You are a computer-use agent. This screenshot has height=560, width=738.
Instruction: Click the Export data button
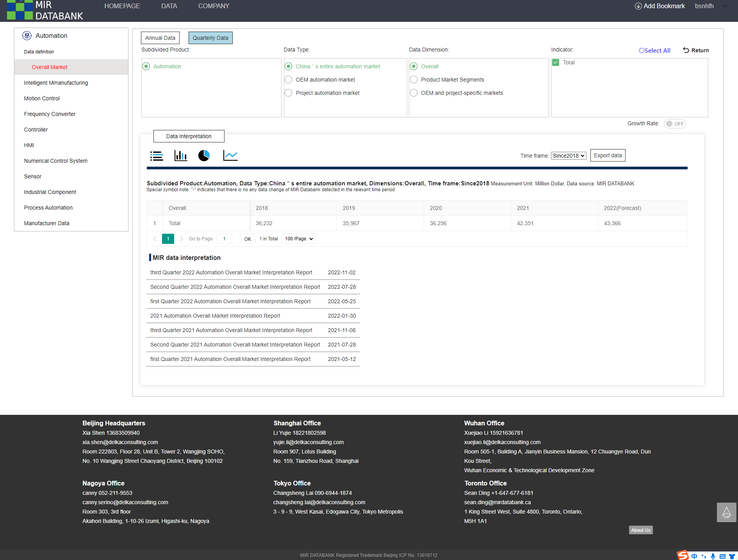(608, 155)
